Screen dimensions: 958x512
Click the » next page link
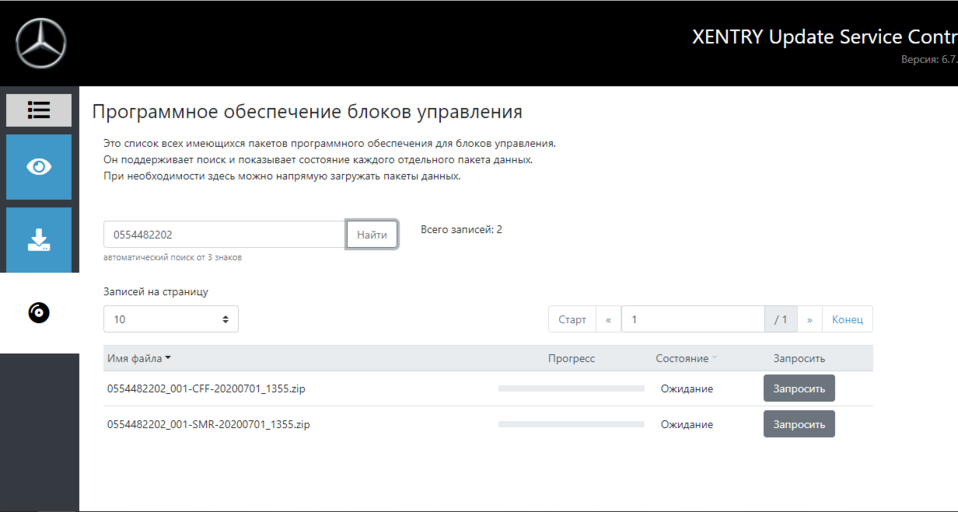pos(810,320)
